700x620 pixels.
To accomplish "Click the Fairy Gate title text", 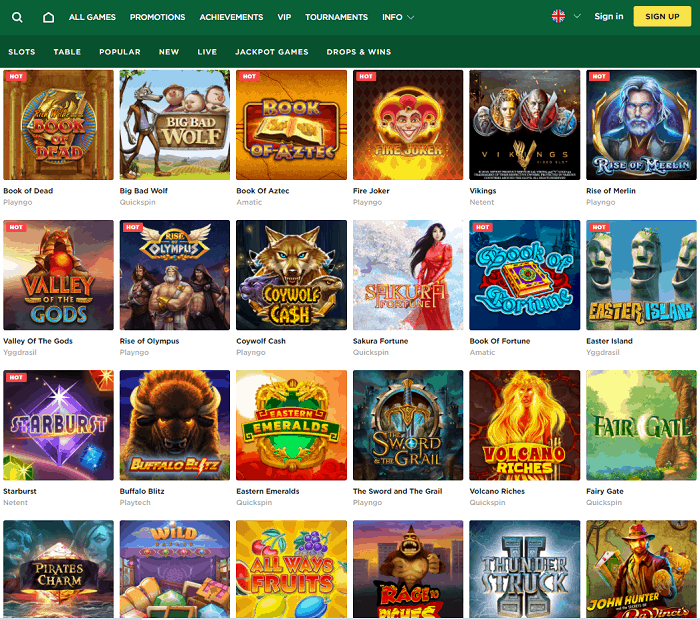I will [605, 491].
